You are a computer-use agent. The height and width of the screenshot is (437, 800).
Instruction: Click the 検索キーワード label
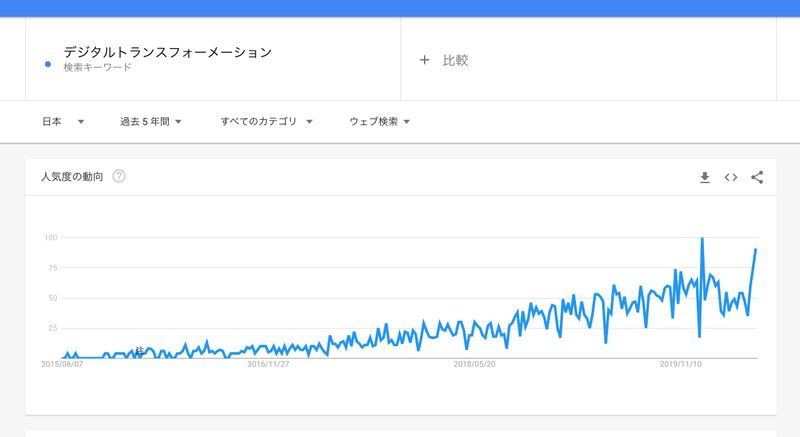coord(97,68)
